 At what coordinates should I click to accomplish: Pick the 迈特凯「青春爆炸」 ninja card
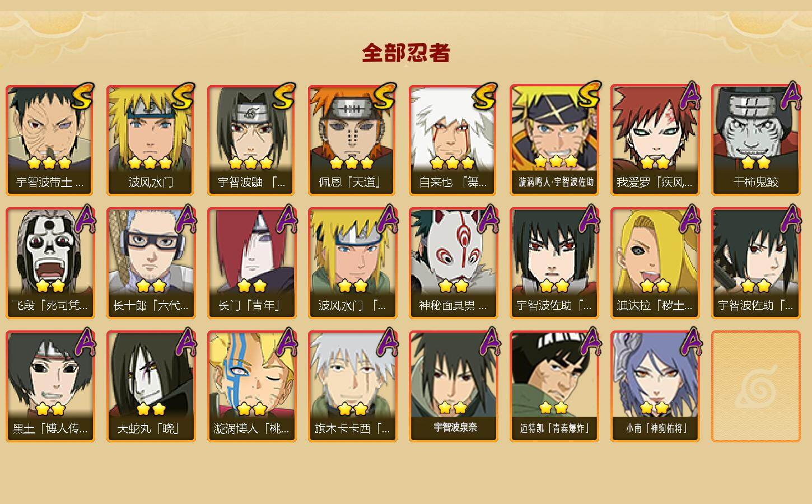click(554, 386)
